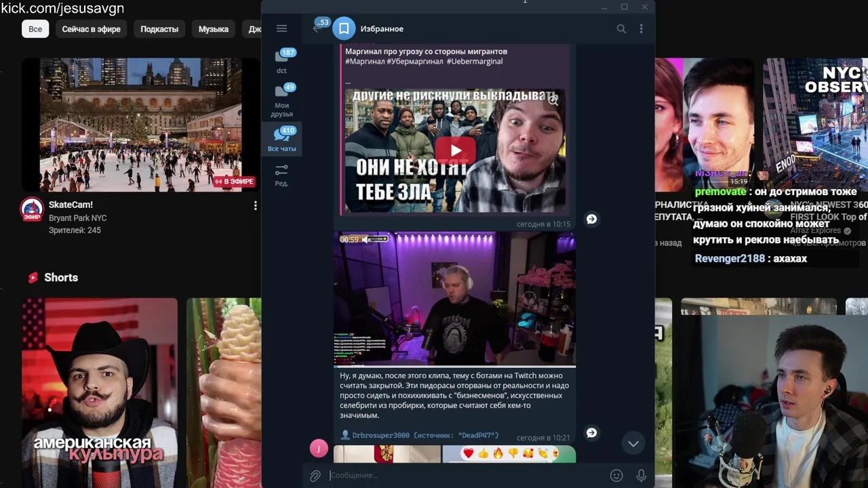
Task: Select the Подкасты filter chip
Action: (x=159, y=29)
